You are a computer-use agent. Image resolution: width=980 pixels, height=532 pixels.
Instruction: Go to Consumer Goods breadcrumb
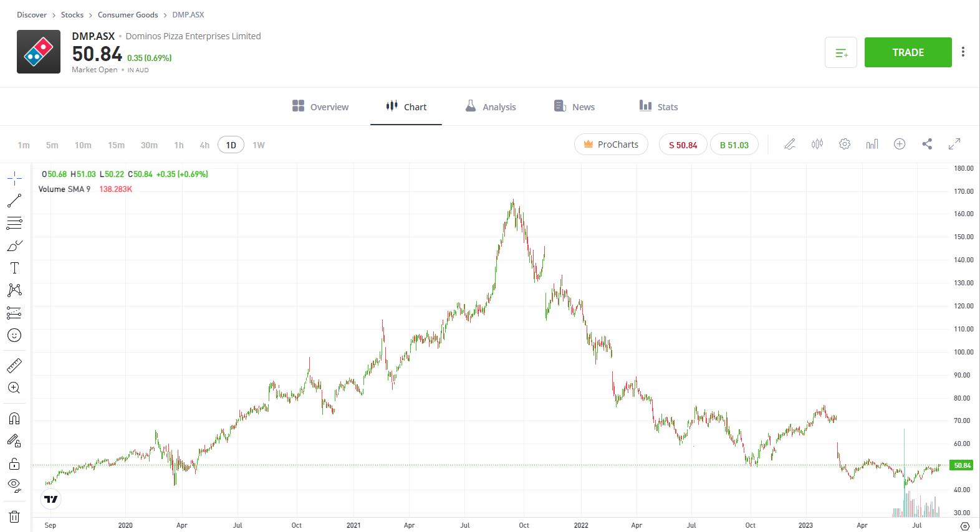[128, 14]
